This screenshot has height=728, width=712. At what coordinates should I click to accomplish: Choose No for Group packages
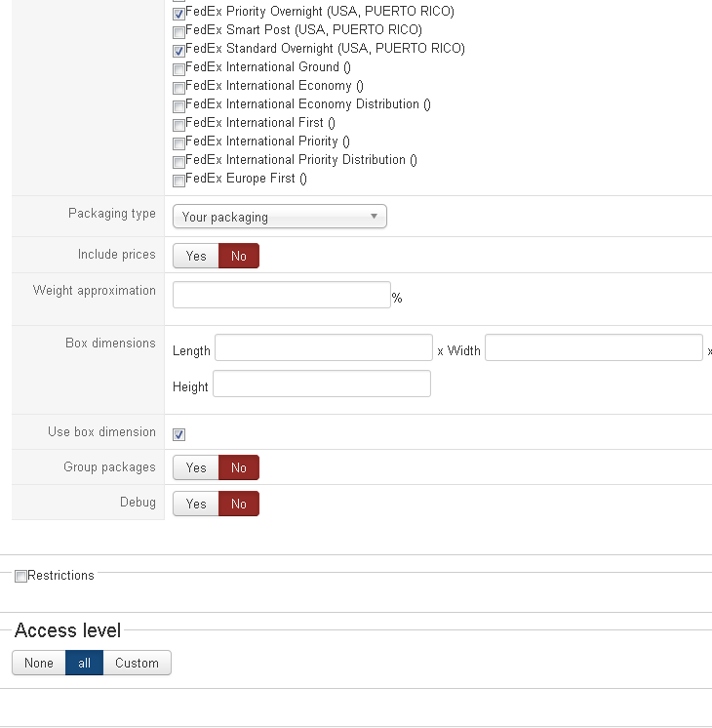(239, 467)
